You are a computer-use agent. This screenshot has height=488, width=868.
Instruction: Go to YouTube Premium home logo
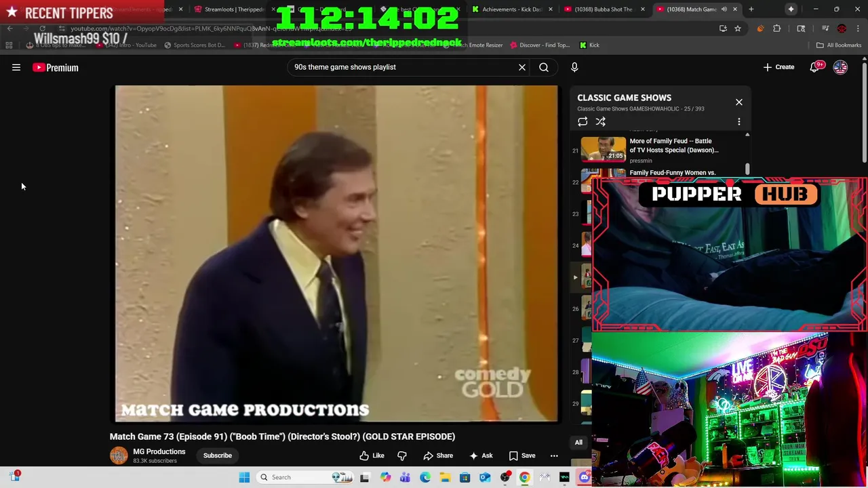click(x=56, y=67)
